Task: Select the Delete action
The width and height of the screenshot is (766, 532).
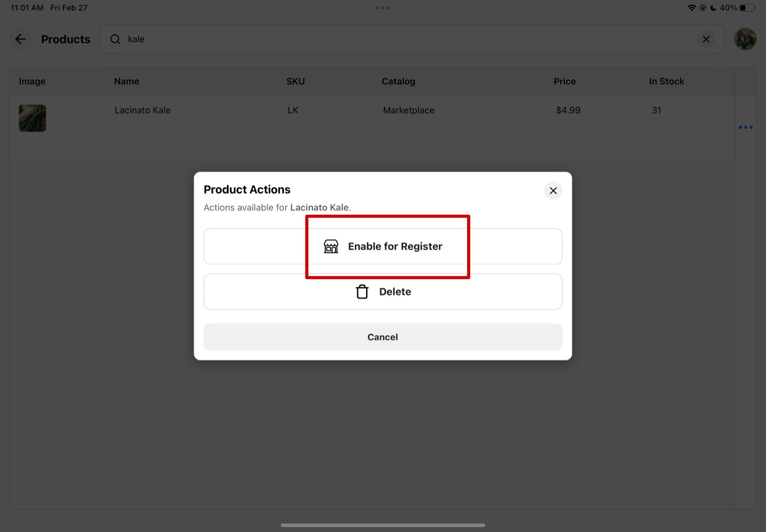Action: [x=394, y=292]
